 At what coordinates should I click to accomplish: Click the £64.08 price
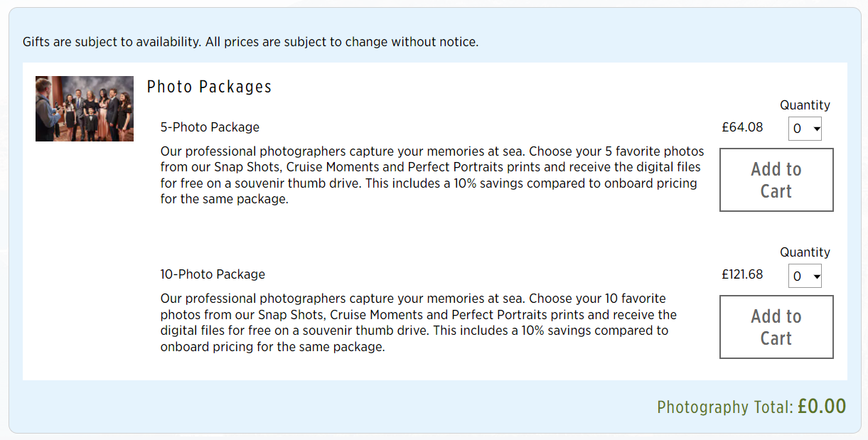(742, 127)
